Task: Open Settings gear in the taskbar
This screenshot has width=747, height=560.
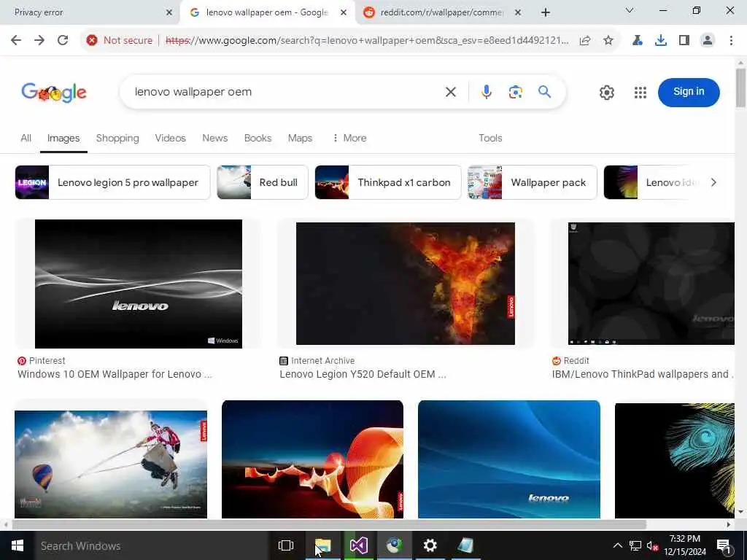Action: 430,545
